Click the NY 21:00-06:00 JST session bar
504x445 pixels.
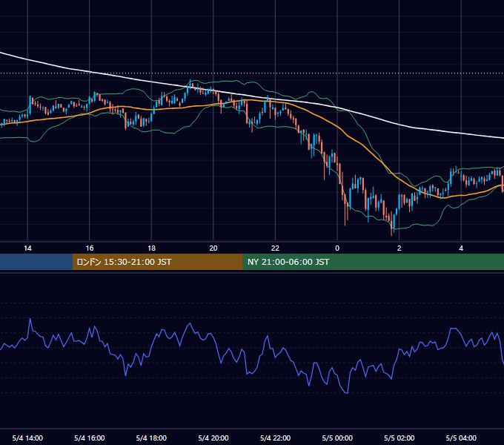pos(373,262)
